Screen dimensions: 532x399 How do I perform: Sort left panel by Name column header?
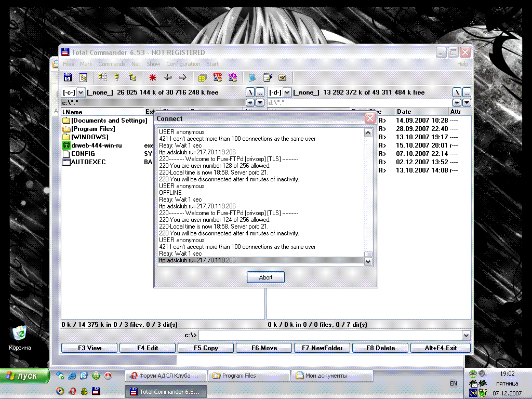(103, 112)
